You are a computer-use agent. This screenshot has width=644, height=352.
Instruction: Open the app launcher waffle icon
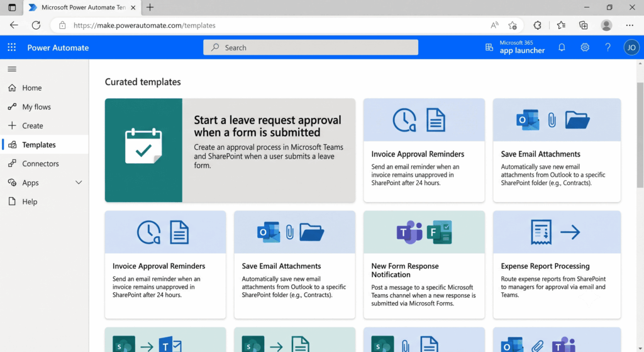pyautogui.click(x=11, y=47)
